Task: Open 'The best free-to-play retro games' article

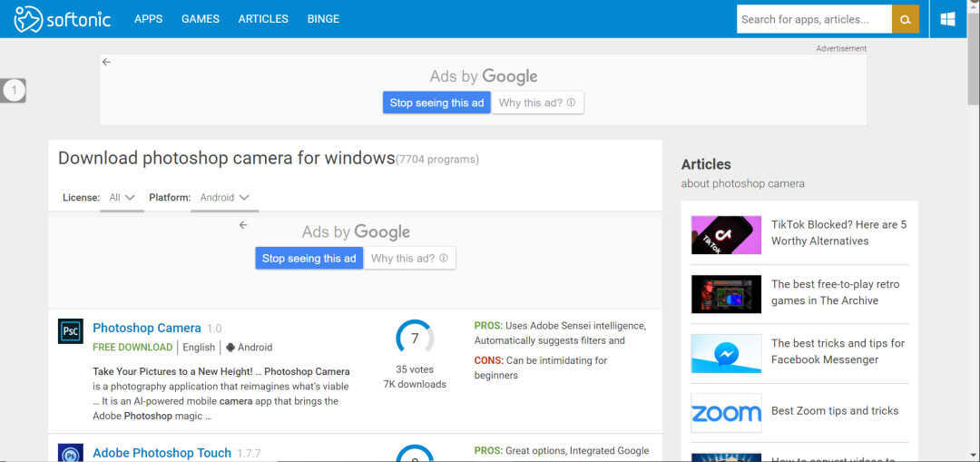Action: pos(835,292)
